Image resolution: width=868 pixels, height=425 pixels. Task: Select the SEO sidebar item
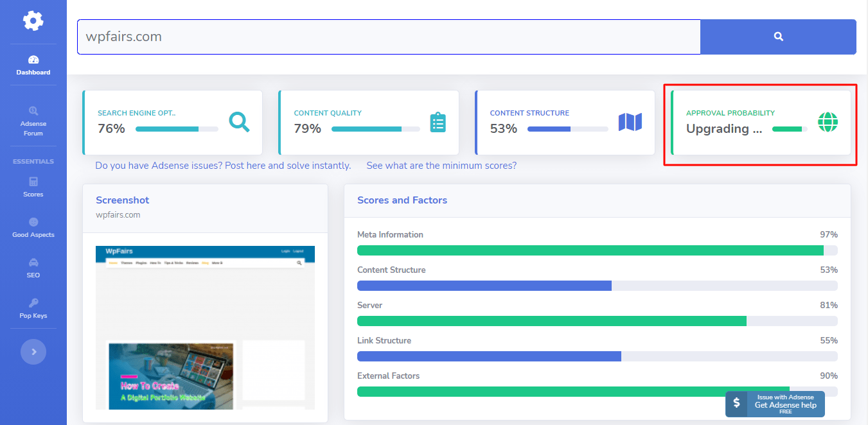[x=33, y=268]
